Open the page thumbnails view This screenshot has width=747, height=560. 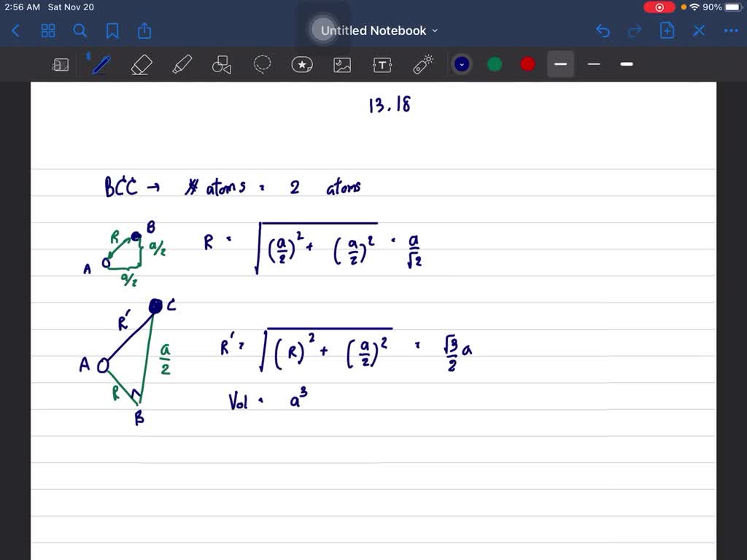click(48, 31)
